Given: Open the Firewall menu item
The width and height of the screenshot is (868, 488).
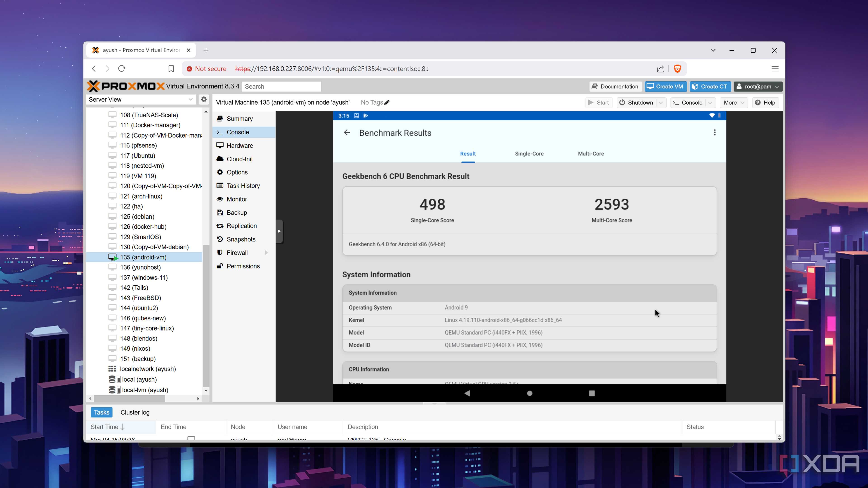Looking at the screenshot, I should (244, 253).
